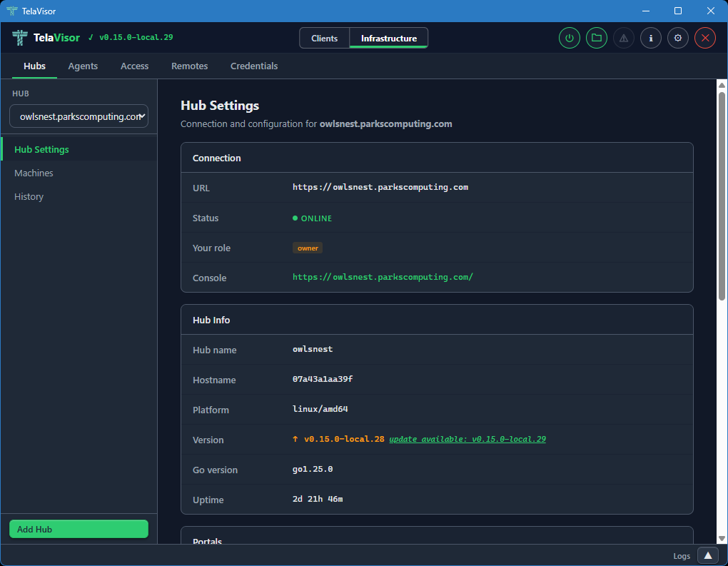Image resolution: width=728 pixels, height=566 pixels.
Task: Expand logs panel with up-arrow button
Action: pos(707,555)
